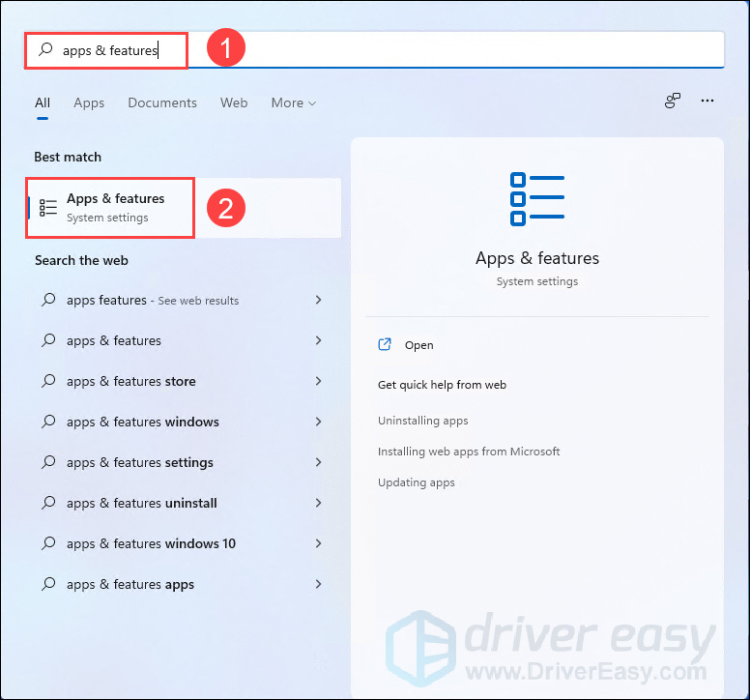Open the search feedback people icon

[672, 101]
